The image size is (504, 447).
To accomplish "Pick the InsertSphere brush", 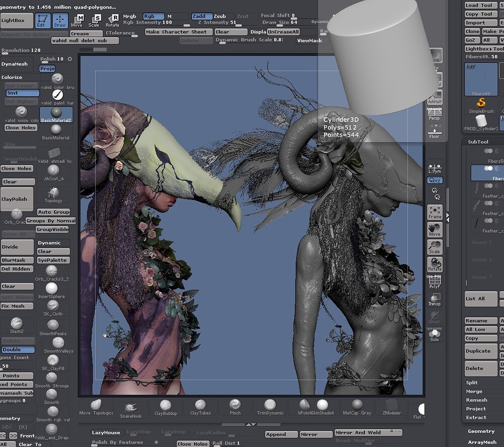I will (x=51, y=291).
